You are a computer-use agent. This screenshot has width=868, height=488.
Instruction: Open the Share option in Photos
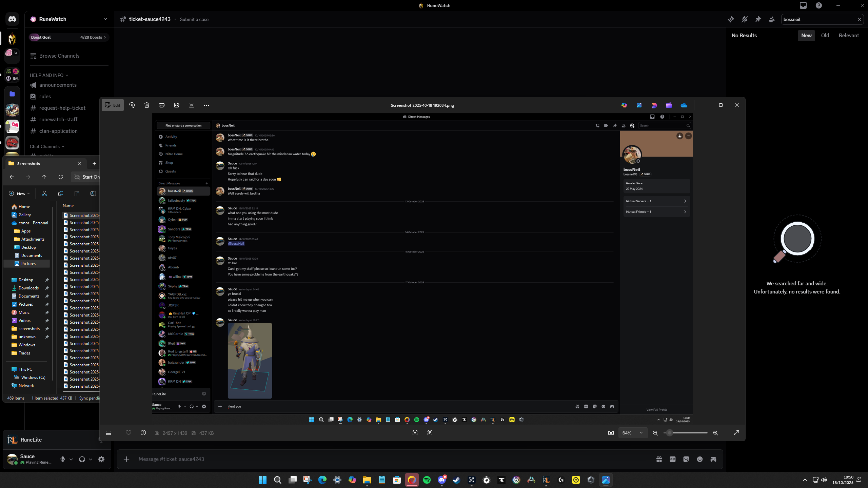[177, 105]
